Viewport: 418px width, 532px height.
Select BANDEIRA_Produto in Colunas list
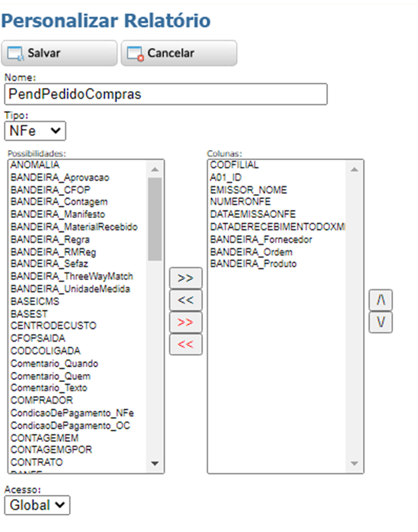[253, 264]
